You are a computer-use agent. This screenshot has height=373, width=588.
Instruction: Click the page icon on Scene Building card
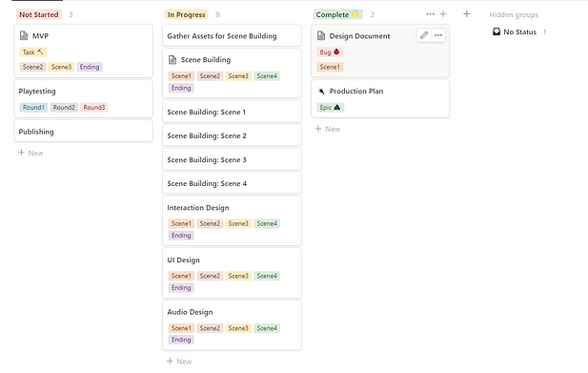pos(172,60)
